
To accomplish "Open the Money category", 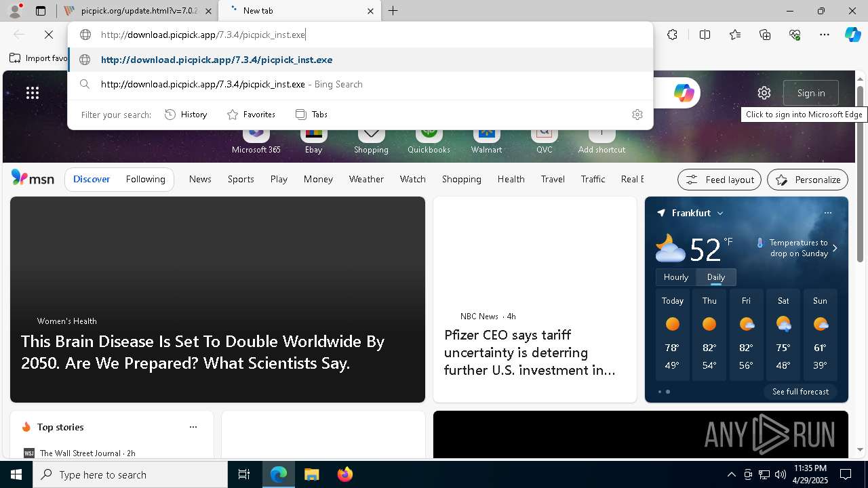I will (x=318, y=179).
